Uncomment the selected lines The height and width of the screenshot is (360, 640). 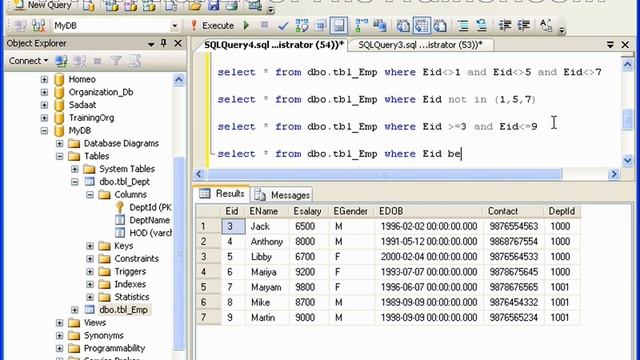(482, 26)
